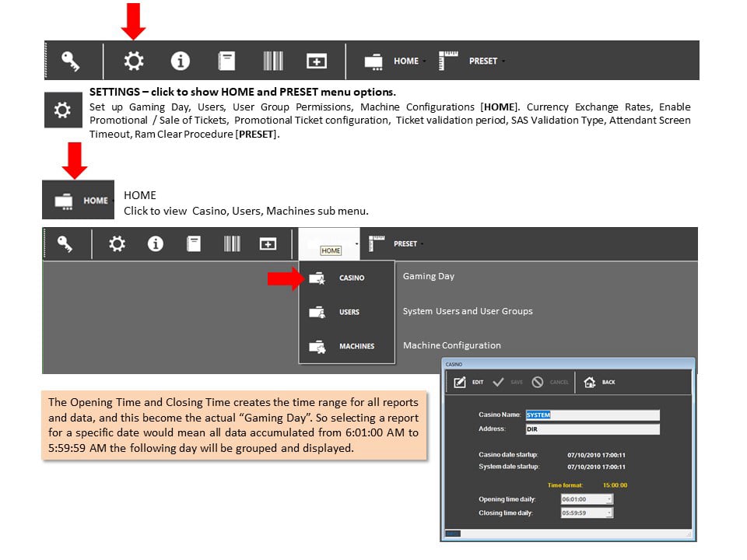Click document icon in toolbar with open HOME menu
Viewport: 747px width, 560px height.
[194, 243]
